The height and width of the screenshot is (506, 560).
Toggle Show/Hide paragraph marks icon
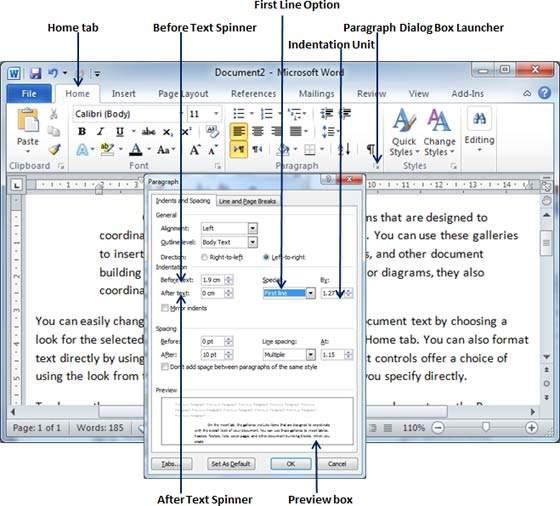371,149
